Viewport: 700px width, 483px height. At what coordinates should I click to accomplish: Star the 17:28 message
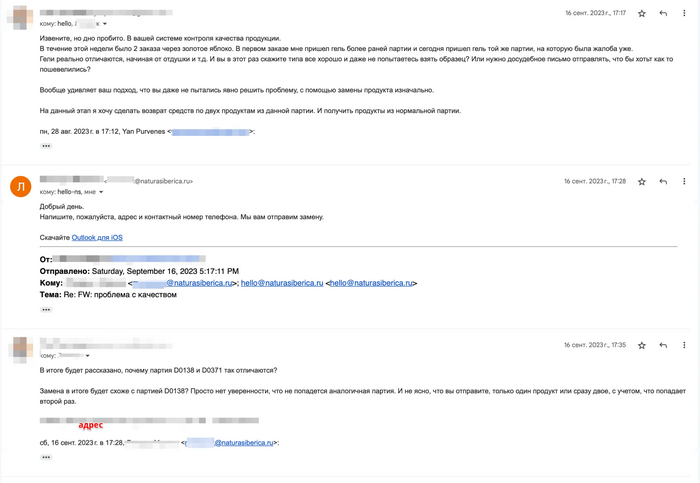(642, 182)
